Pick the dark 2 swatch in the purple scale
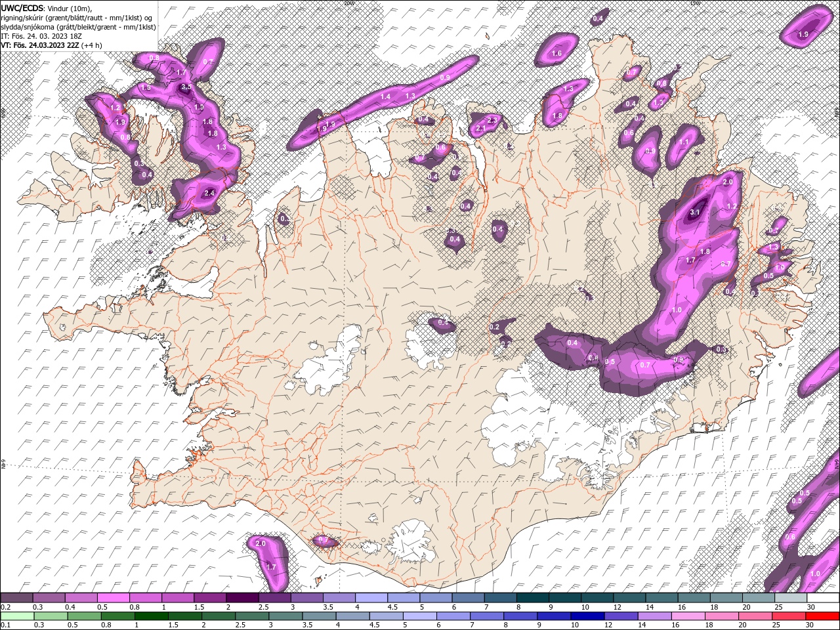The image size is (840, 630). tap(242, 598)
